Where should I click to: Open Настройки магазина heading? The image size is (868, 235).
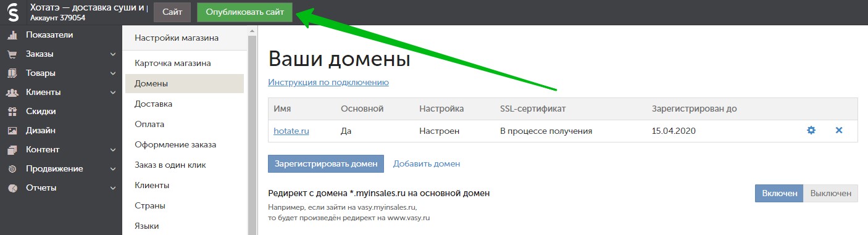177,38
